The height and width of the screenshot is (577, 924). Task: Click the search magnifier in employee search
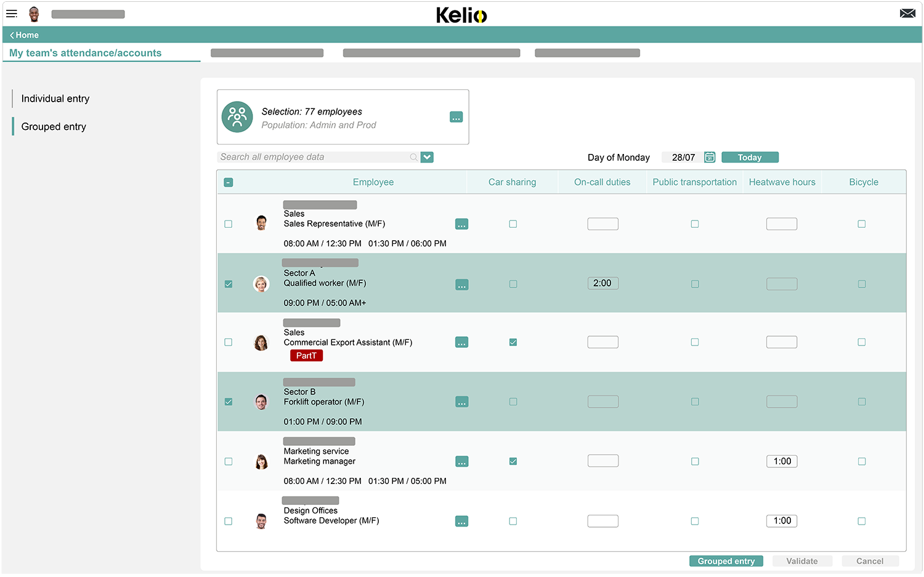(x=413, y=157)
